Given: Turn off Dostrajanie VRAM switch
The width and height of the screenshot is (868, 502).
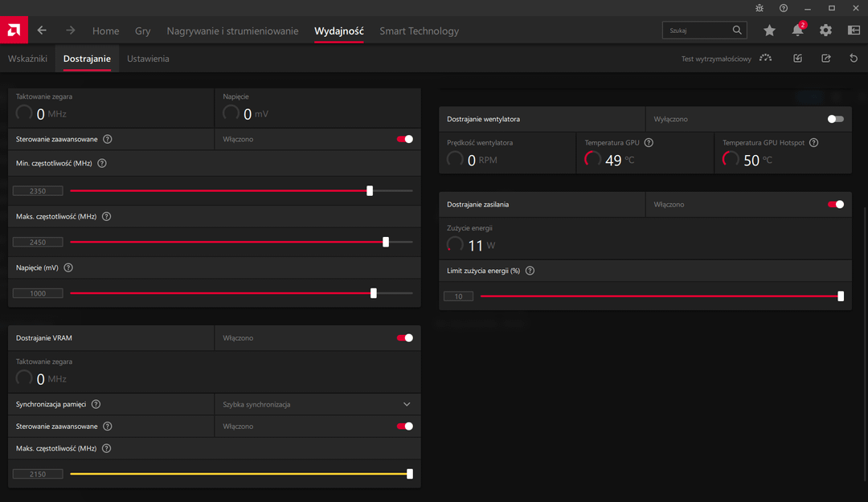Looking at the screenshot, I should coord(405,338).
